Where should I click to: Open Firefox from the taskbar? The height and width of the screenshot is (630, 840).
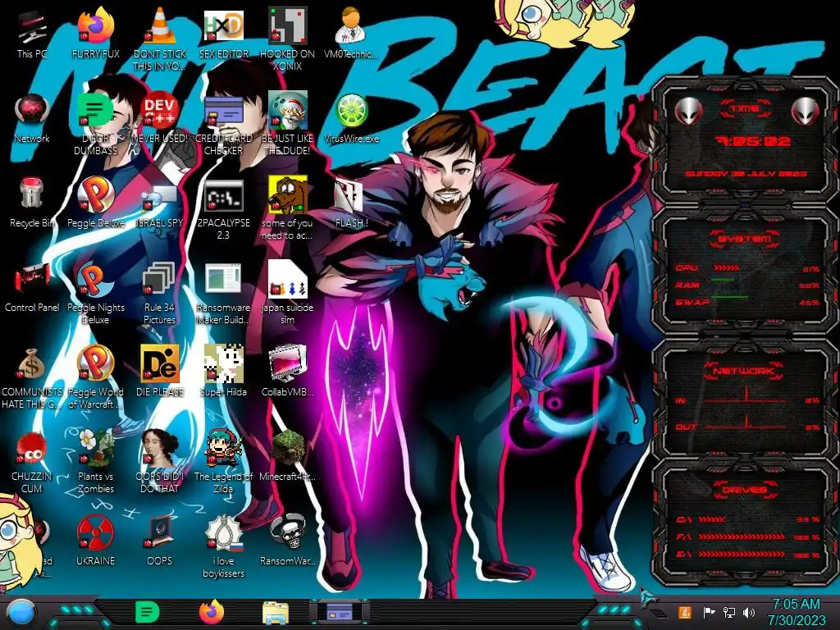(x=212, y=612)
